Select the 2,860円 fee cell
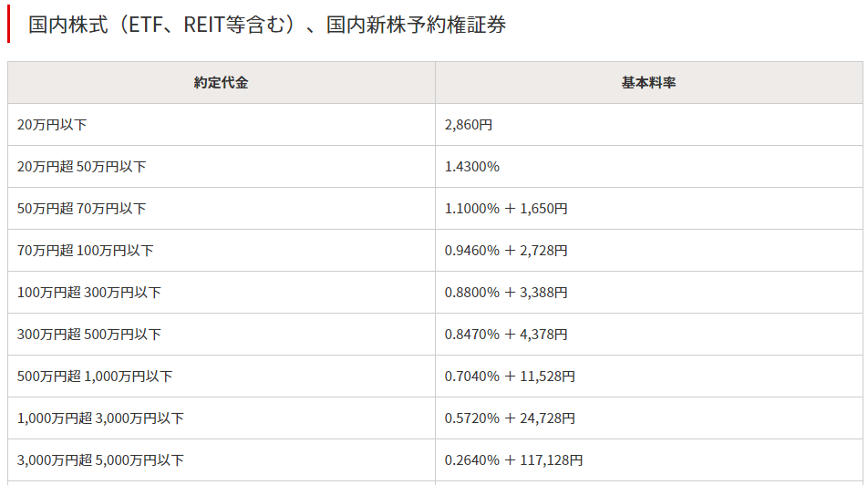Image resolution: width=868 pixels, height=485 pixels. (x=649, y=125)
